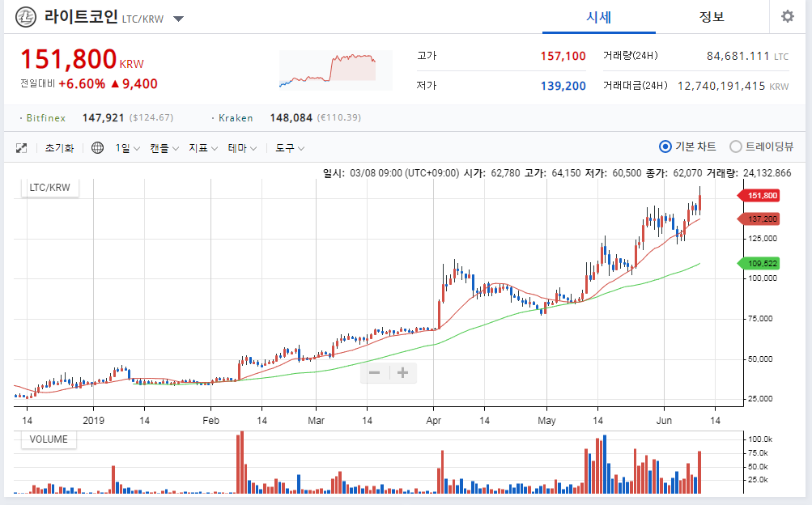Toggle fullscreen chart expand icon
Viewport: 812px width, 505px height.
[x=21, y=148]
